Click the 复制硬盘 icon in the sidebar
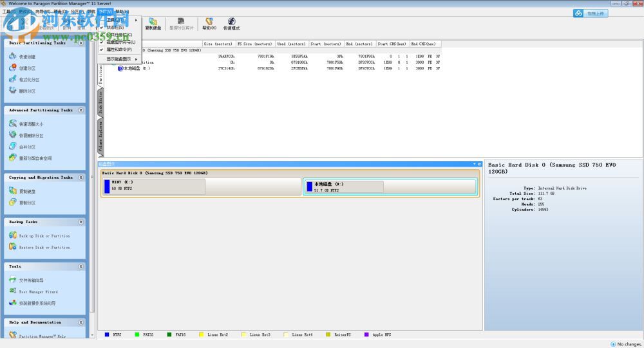 (x=13, y=190)
